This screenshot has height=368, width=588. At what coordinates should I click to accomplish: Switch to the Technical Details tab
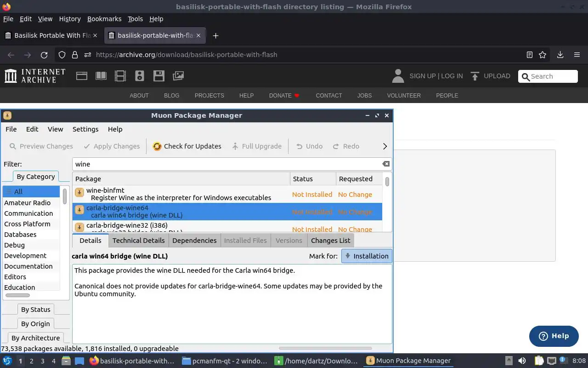138,241
